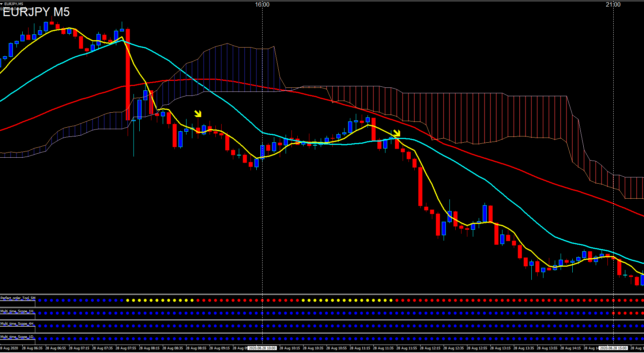Click the 28 Aug 07:35 time label

102,348
